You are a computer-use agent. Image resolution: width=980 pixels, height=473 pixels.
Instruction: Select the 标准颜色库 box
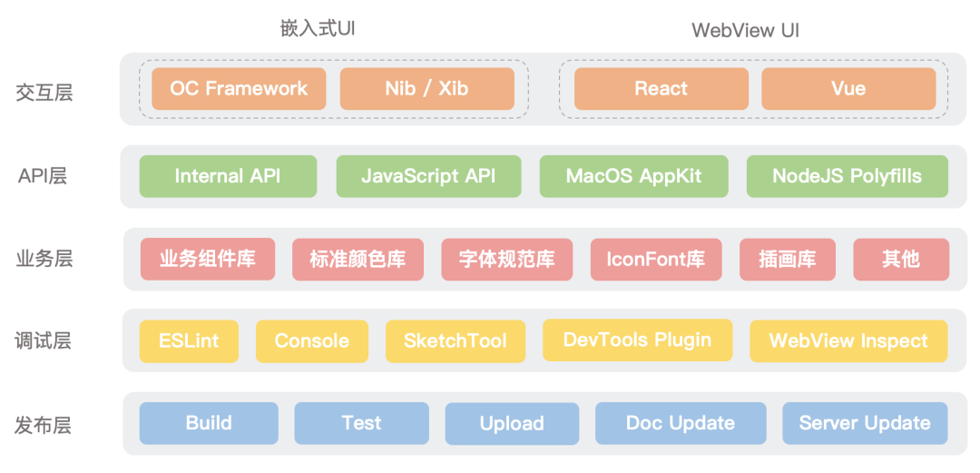pyautogui.click(x=358, y=259)
